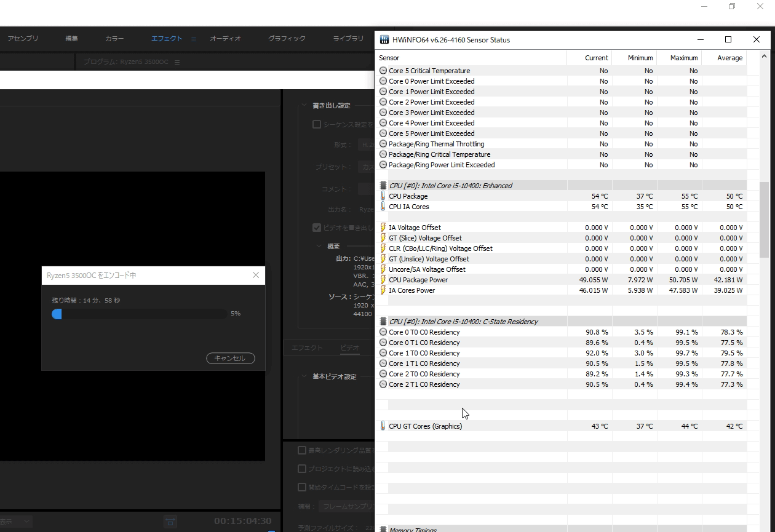Click the chip icon of the C-State Residency header
This screenshot has width=775, height=532.
click(x=383, y=322)
